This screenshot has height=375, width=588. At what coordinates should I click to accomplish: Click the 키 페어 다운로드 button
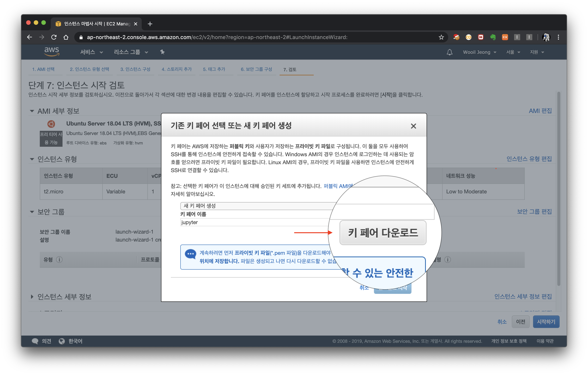point(383,232)
